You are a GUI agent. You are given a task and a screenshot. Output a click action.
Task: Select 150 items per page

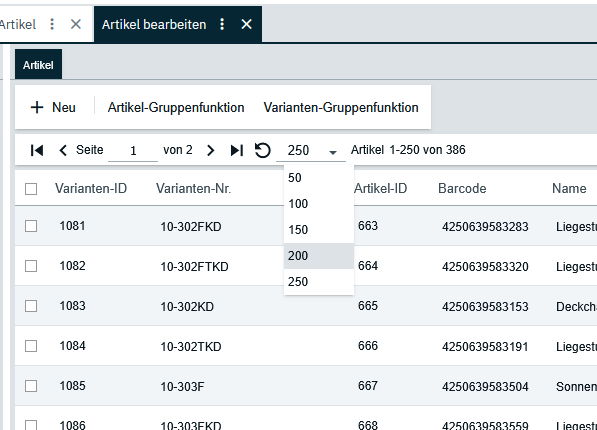coord(319,230)
